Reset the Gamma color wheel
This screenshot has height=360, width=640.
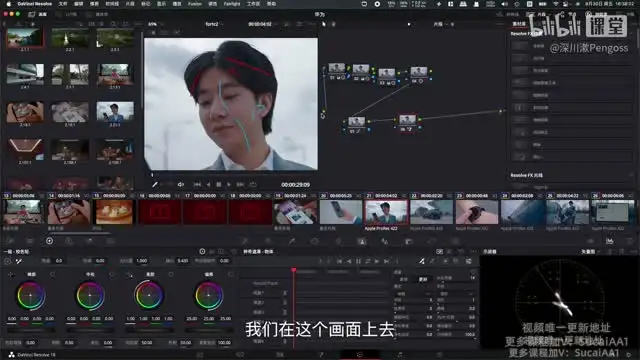111,274
